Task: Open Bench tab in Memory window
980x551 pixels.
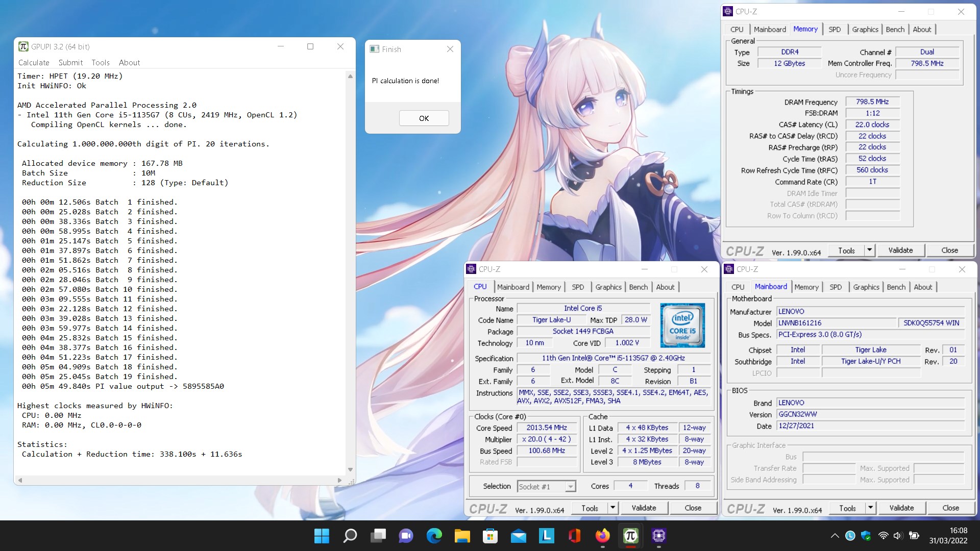Action: click(x=895, y=30)
